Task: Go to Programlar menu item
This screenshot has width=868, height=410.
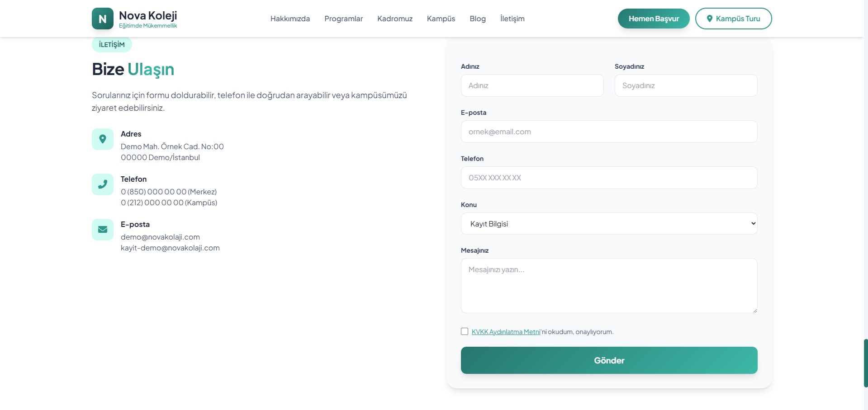Action: tap(343, 19)
